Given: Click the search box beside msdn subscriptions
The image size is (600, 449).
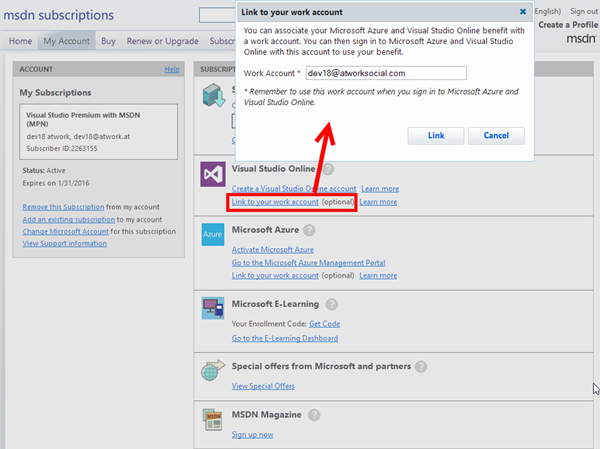Looking at the screenshot, I should (x=217, y=15).
